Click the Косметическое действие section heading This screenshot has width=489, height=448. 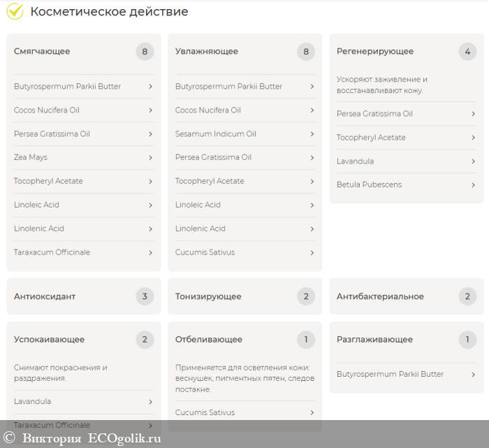[x=109, y=12]
